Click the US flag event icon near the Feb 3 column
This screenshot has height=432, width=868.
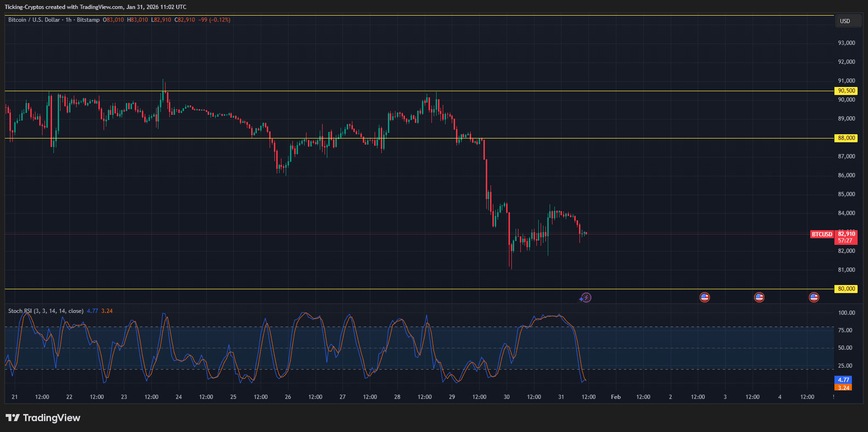click(759, 297)
